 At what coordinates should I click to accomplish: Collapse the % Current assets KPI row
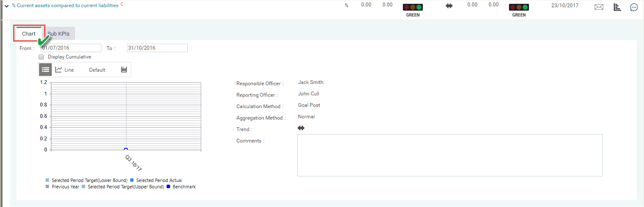point(6,6)
